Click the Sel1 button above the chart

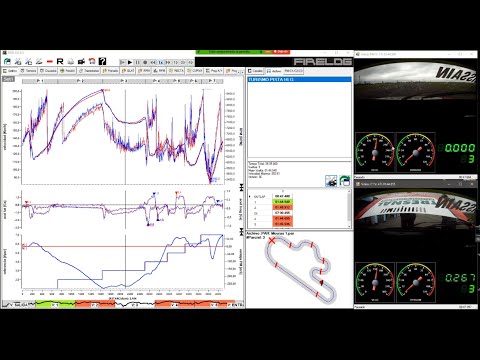[x=8, y=79]
